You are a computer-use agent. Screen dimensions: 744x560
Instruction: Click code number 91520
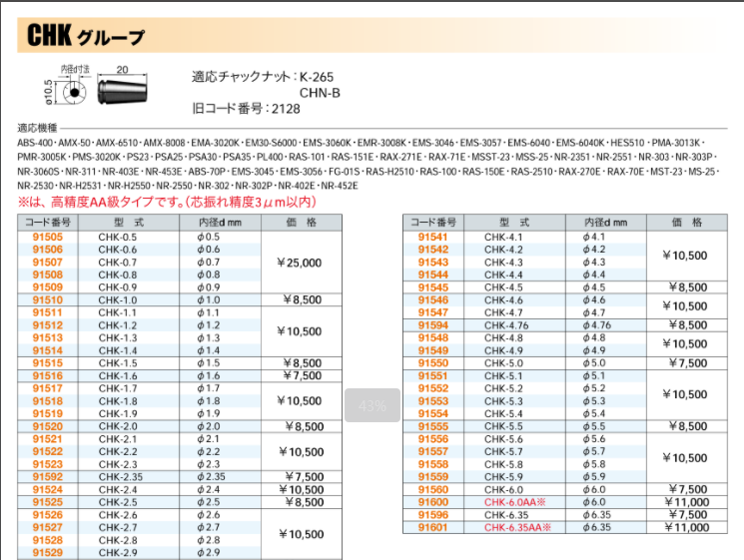click(48, 426)
